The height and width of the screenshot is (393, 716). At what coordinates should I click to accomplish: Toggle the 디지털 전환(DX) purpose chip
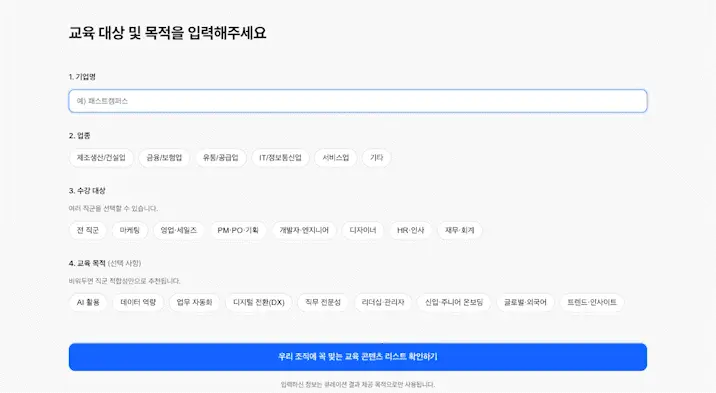(x=259, y=303)
